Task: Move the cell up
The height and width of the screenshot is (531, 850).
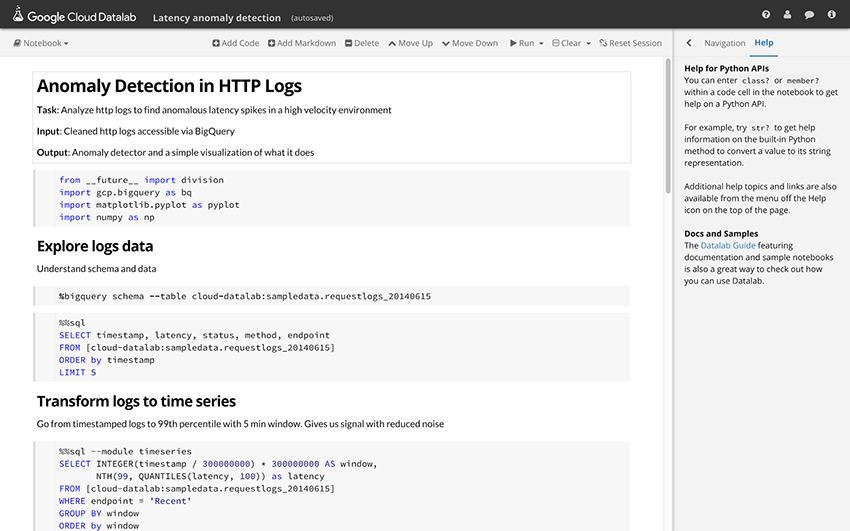Action: coord(410,43)
